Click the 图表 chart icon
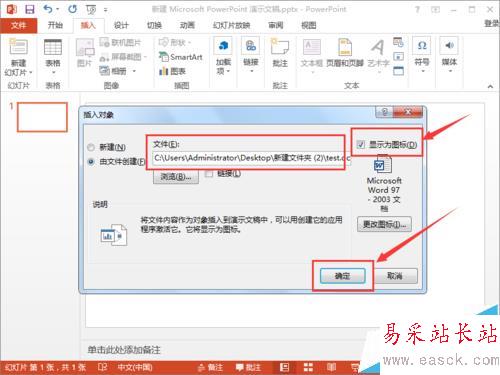The height and width of the screenshot is (375, 500). point(164,71)
